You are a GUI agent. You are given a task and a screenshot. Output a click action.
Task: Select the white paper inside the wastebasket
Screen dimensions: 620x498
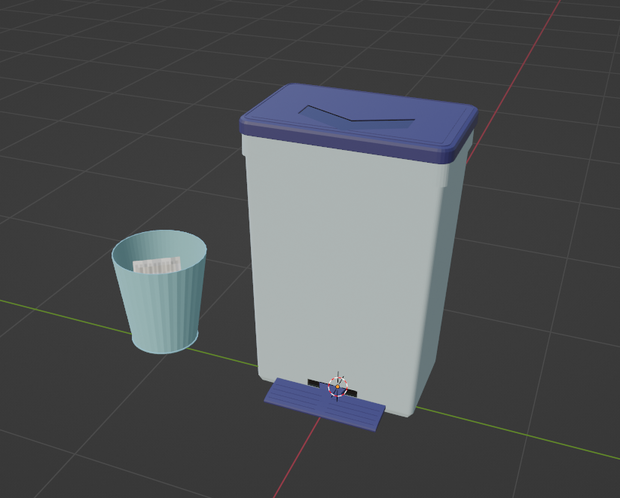[x=157, y=265]
